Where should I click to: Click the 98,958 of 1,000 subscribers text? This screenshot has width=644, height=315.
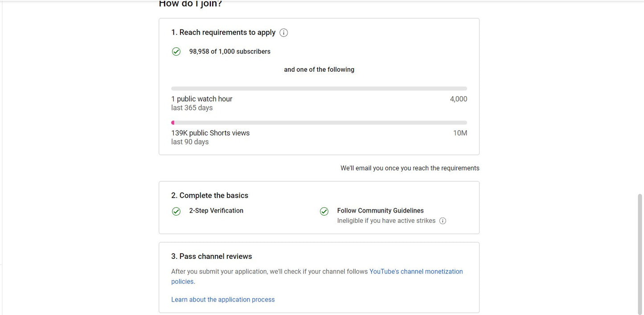pos(230,52)
